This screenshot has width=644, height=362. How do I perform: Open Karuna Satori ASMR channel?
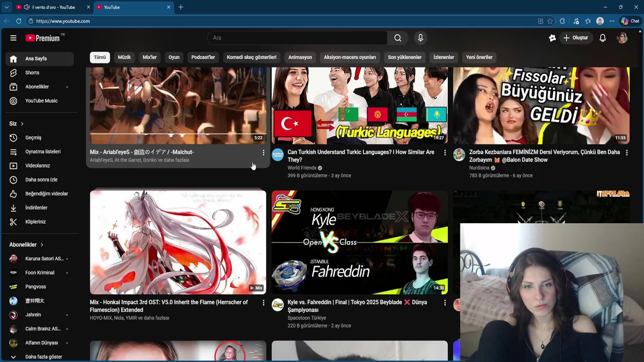point(40,259)
